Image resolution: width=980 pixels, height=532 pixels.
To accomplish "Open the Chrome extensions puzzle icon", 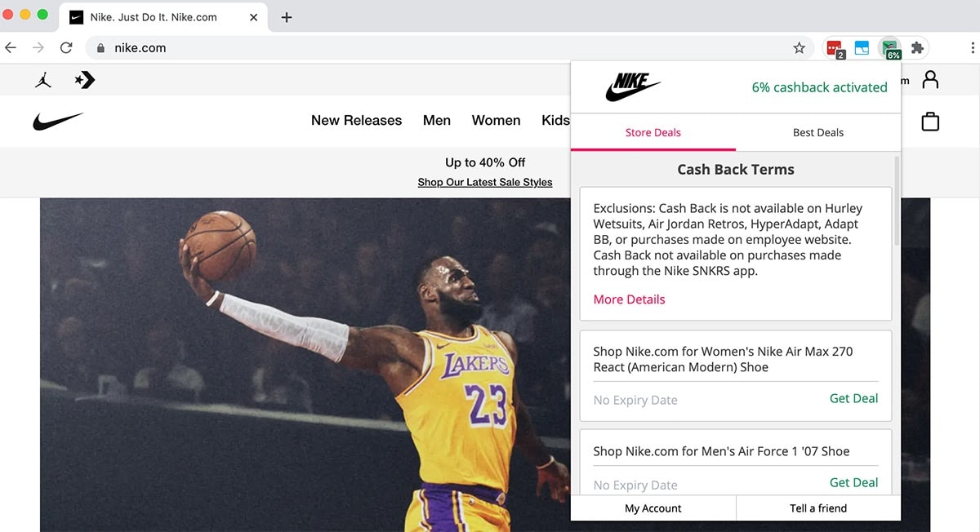I will click(917, 48).
